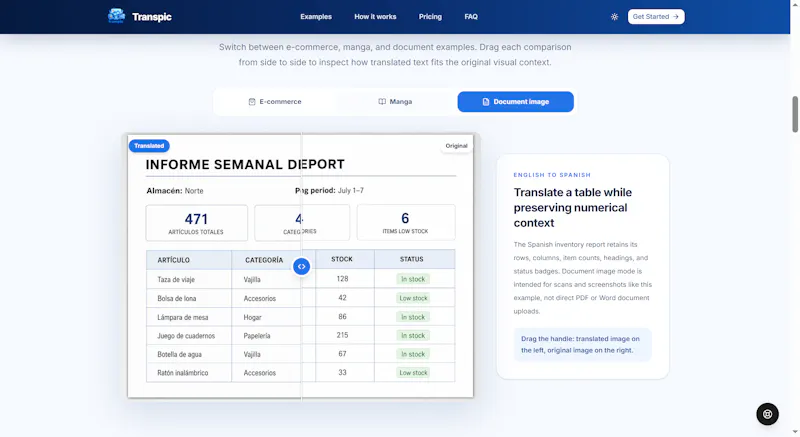Click the Translated badge on image

[149, 146]
